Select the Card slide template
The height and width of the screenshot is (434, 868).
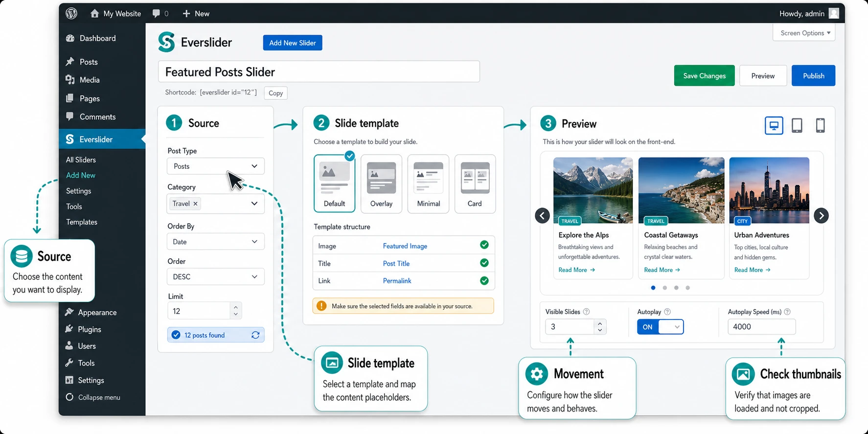point(475,183)
